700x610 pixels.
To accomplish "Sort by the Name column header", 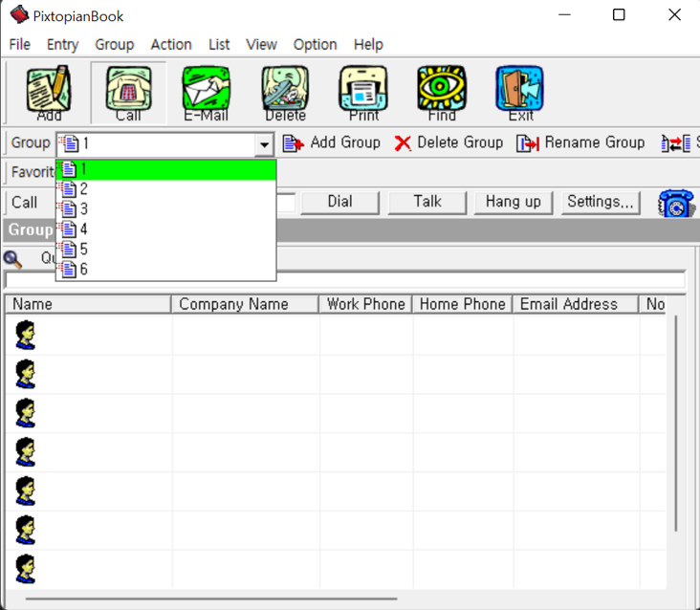I will pos(88,304).
